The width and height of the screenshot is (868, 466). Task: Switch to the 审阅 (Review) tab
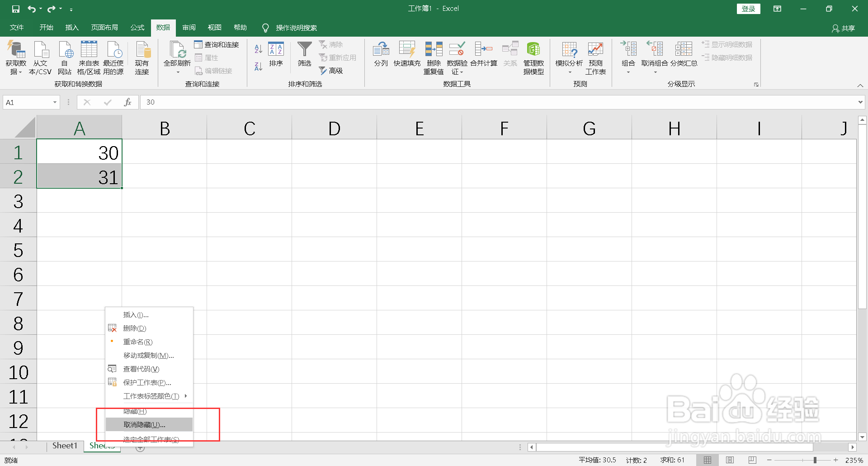point(189,28)
